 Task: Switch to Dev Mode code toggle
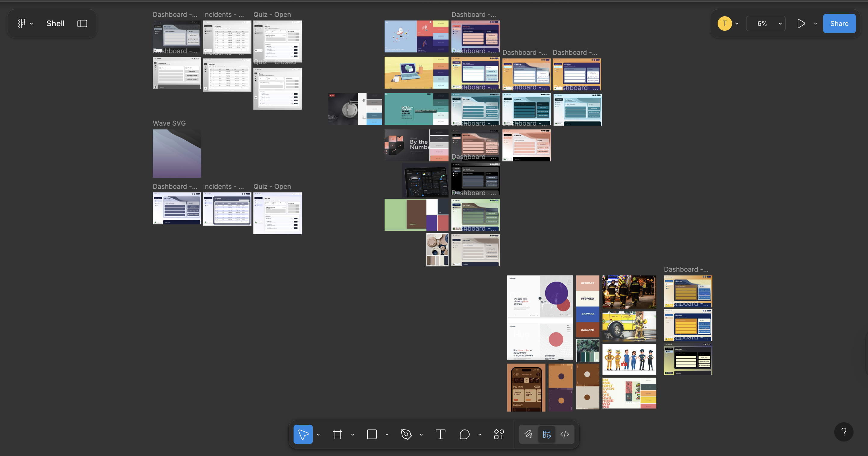pos(565,434)
